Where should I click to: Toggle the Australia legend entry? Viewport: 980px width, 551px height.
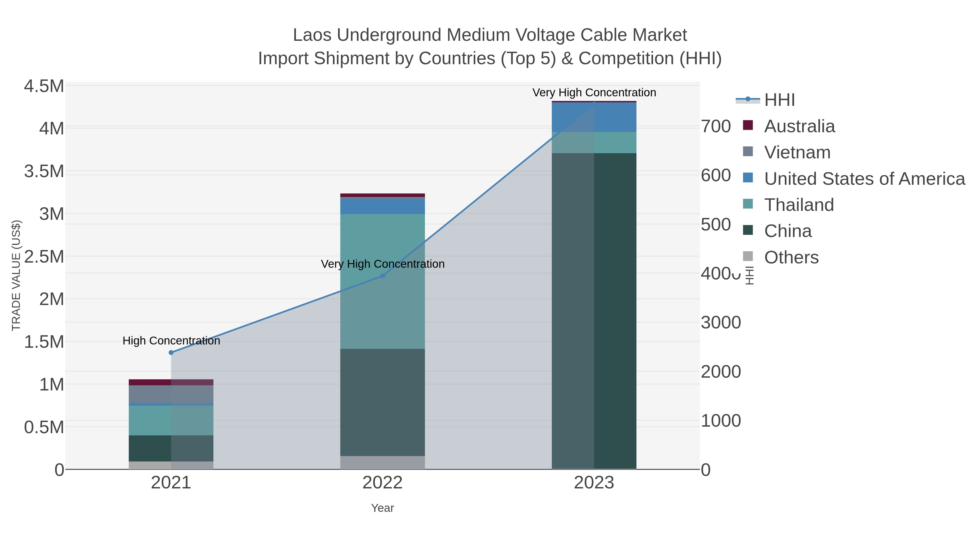click(x=789, y=126)
